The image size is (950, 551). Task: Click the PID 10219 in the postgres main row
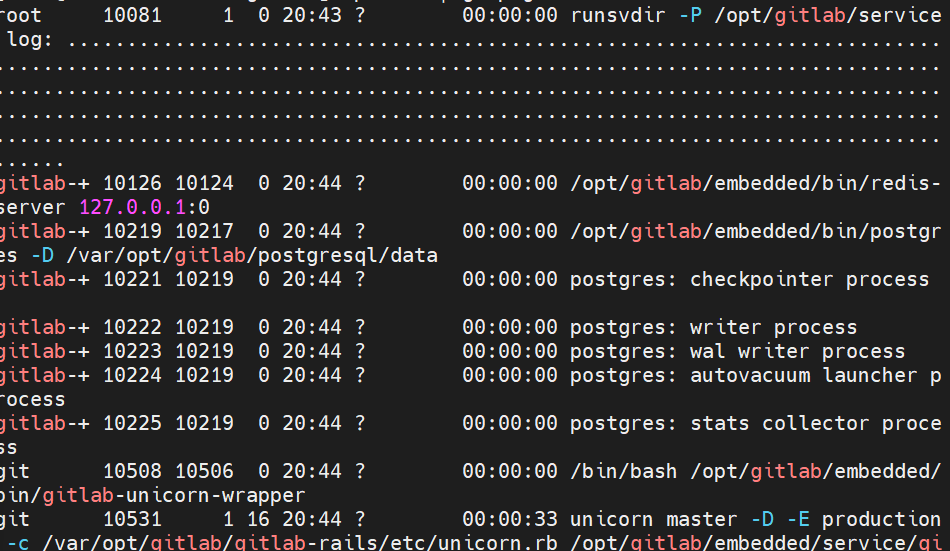tap(132, 231)
